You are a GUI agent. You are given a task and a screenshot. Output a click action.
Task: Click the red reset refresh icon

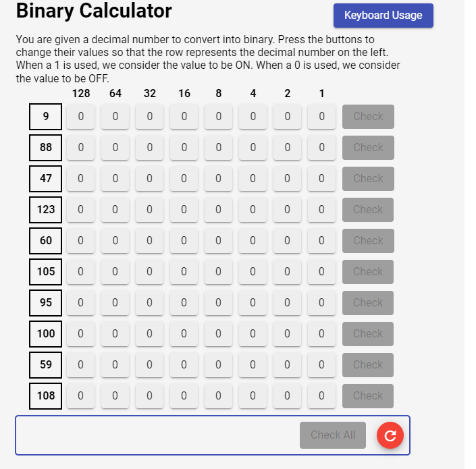390,435
